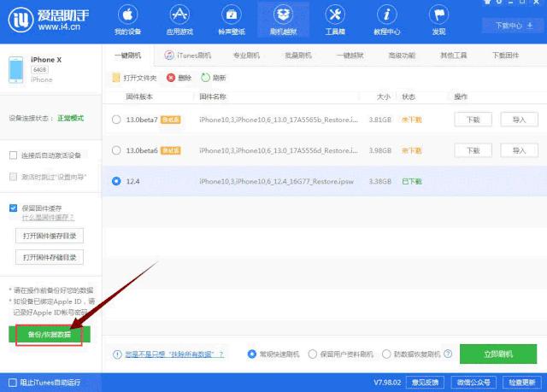Choose 防数据恢复刷机 flash mode
547x392 pixels.
click(386, 354)
